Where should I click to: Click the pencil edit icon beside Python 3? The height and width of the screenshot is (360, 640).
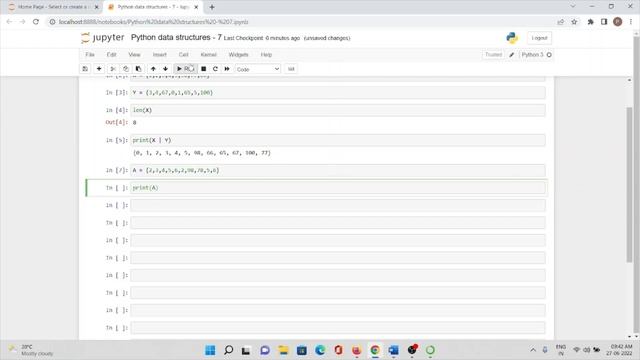coord(511,55)
